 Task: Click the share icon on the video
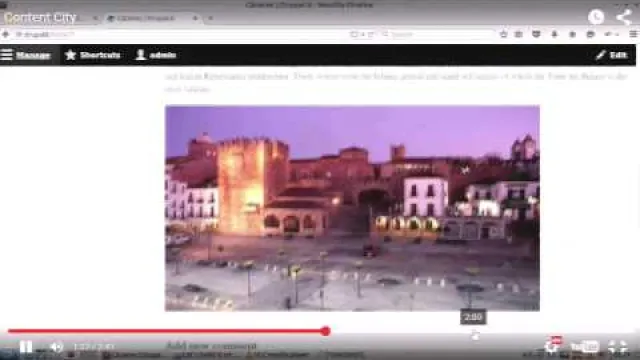coord(624,17)
